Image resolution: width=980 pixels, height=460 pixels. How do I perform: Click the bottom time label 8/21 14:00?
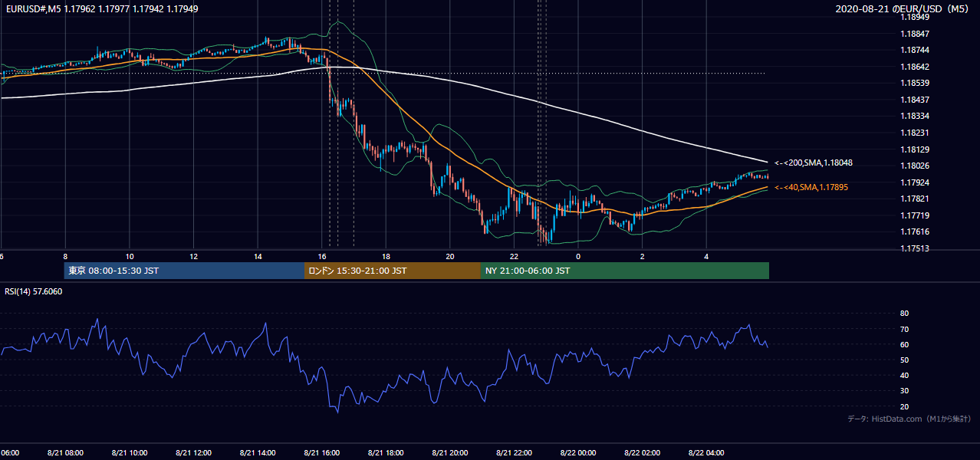coord(258,453)
